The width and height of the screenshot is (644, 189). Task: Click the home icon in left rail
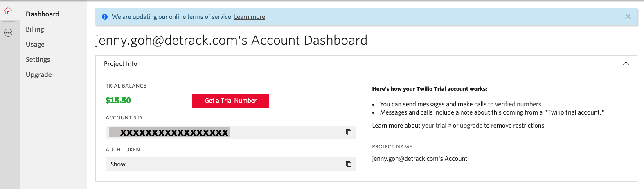click(x=8, y=11)
